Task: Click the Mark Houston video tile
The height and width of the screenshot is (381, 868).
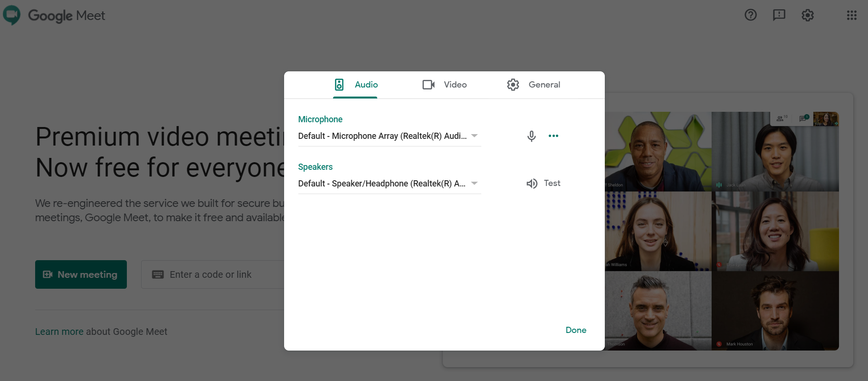Action: coord(775,311)
